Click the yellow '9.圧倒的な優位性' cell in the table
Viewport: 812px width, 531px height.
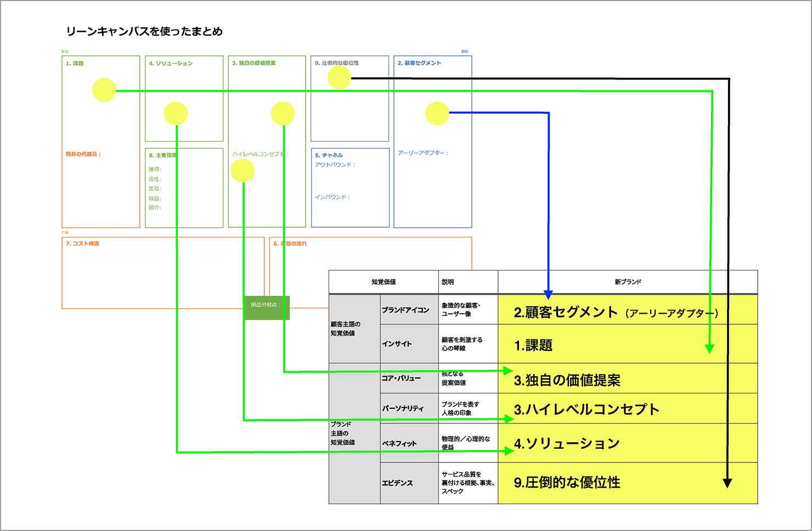[628, 483]
